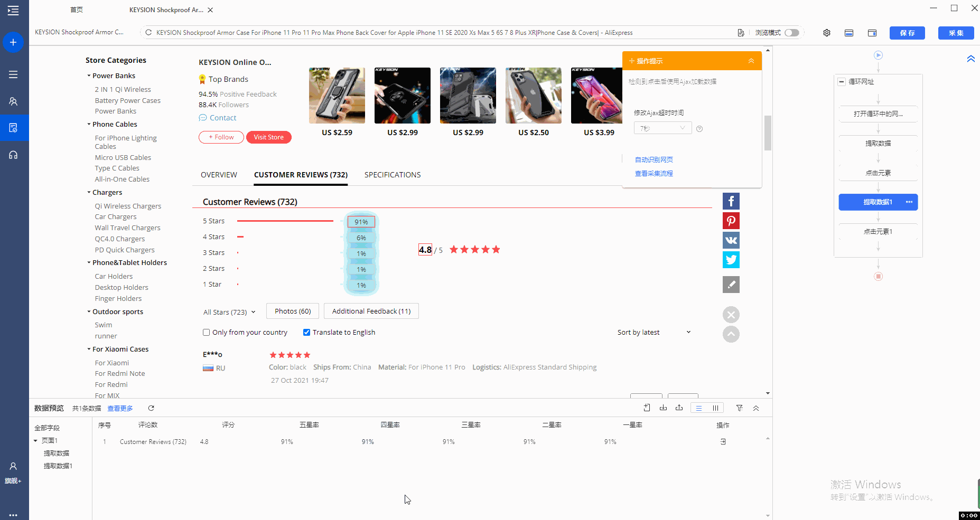980x520 pixels.
Task: Collapse the workflow panel with blue double chevron
Action: click(971, 59)
